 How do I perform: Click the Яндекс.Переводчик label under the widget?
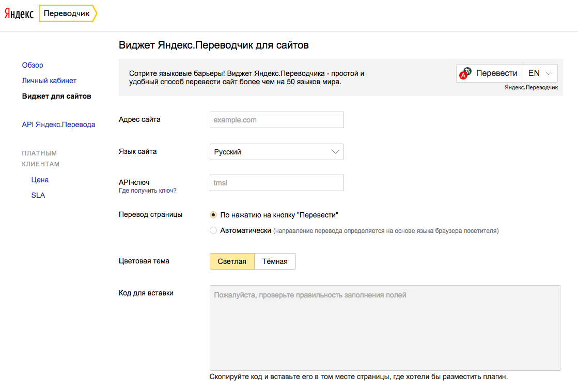click(531, 88)
